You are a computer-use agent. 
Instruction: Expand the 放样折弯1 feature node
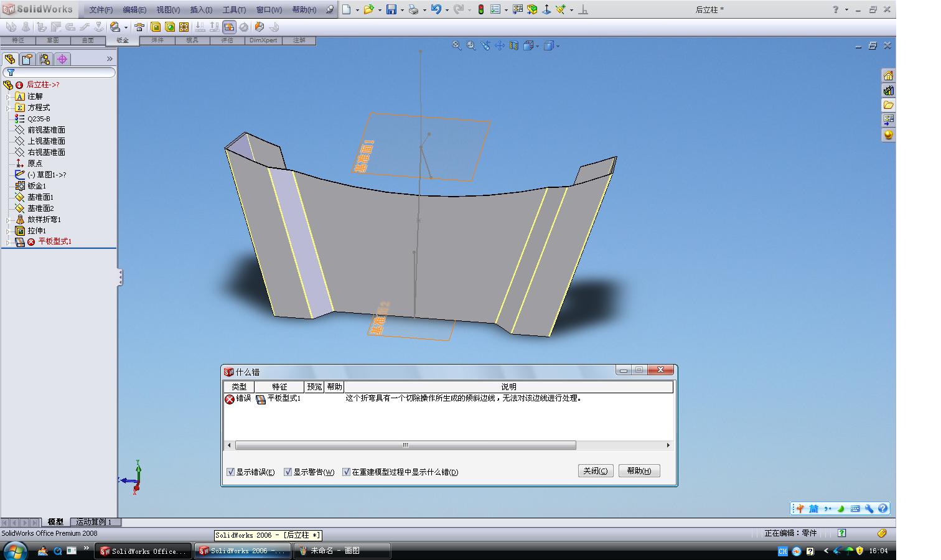8,220
